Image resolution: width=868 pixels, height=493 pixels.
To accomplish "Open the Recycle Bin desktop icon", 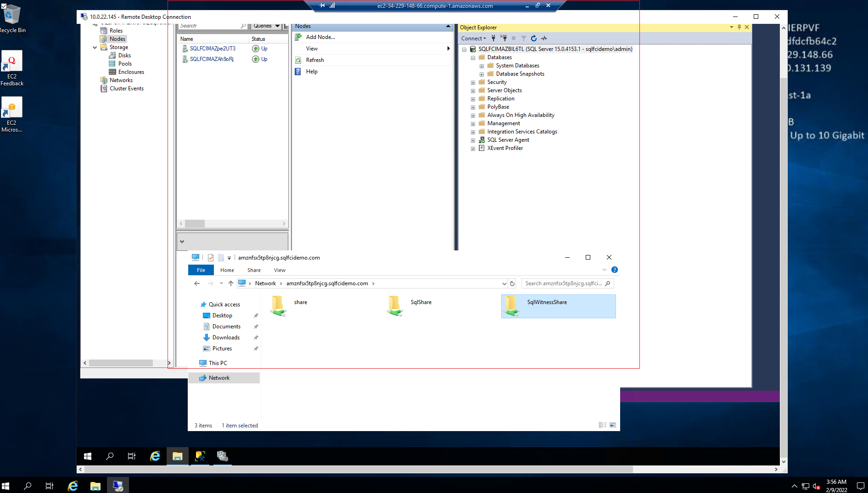I will coord(12,19).
